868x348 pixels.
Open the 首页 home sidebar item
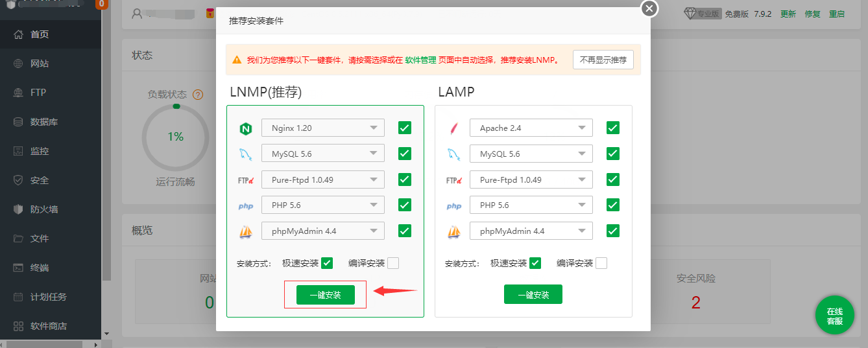[51, 34]
